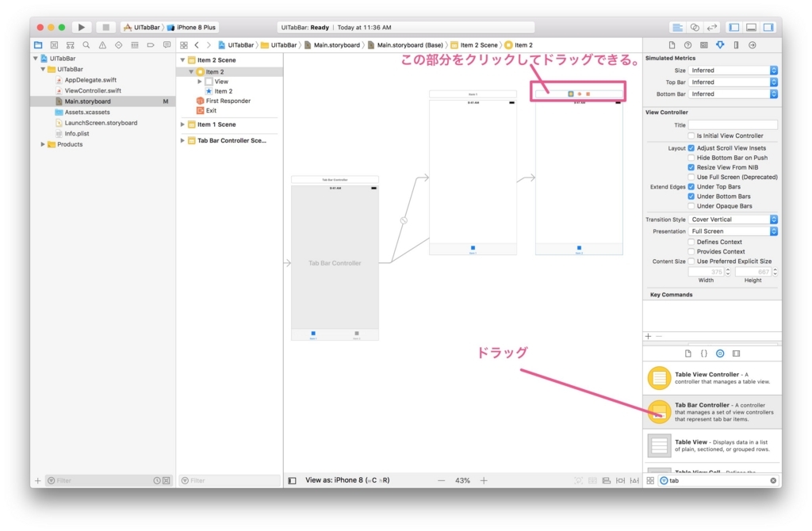
Task: Expand the View item in outline
Action: (x=199, y=82)
